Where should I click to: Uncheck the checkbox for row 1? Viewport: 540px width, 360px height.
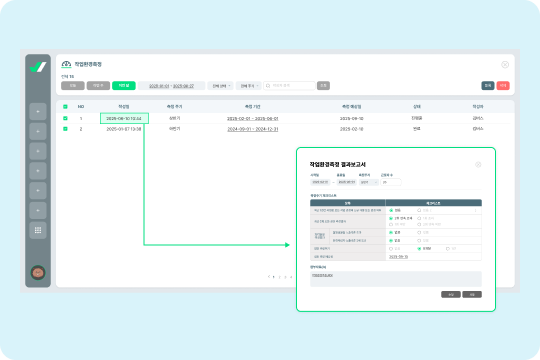(x=65, y=118)
